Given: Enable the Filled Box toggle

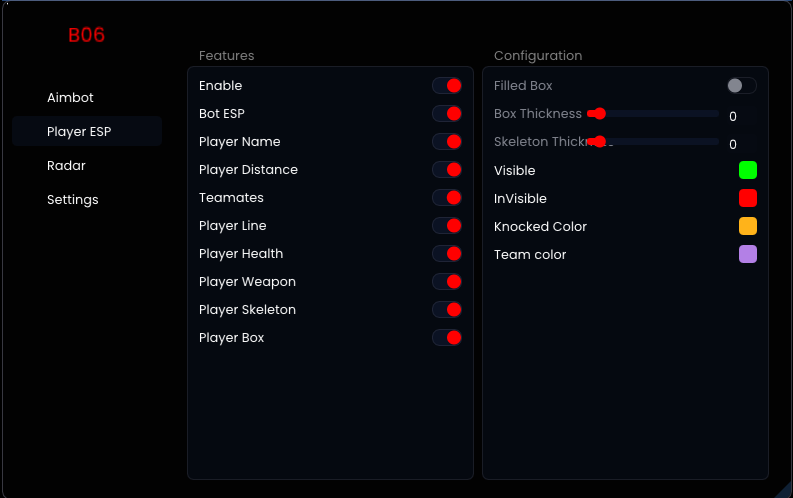Looking at the screenshot, I should coord(741,86).
